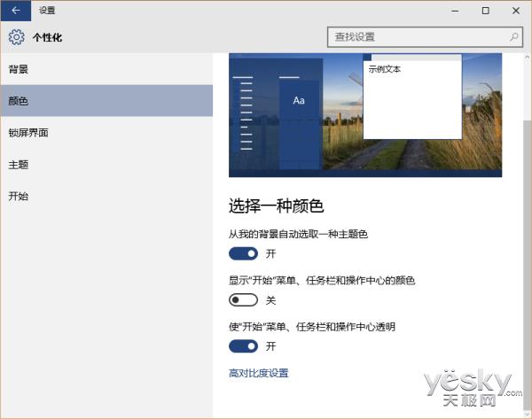Select 颜色 in the sidebar
Screen dimensions: 532x419
pos(19,101)
